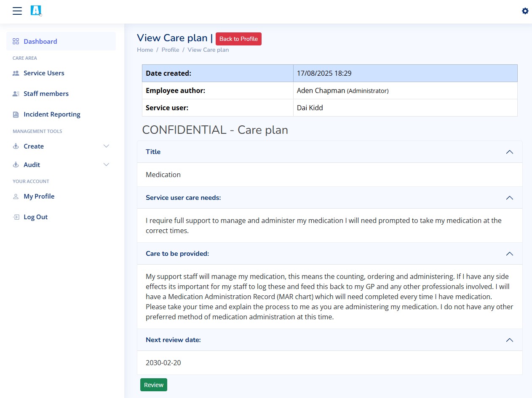Collapse the Next review date section

pos(509,340)
